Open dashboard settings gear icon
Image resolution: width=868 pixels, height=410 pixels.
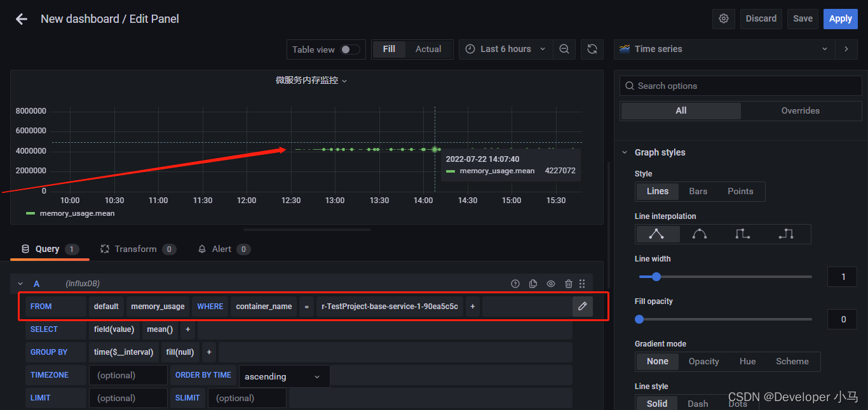[724, 18]
